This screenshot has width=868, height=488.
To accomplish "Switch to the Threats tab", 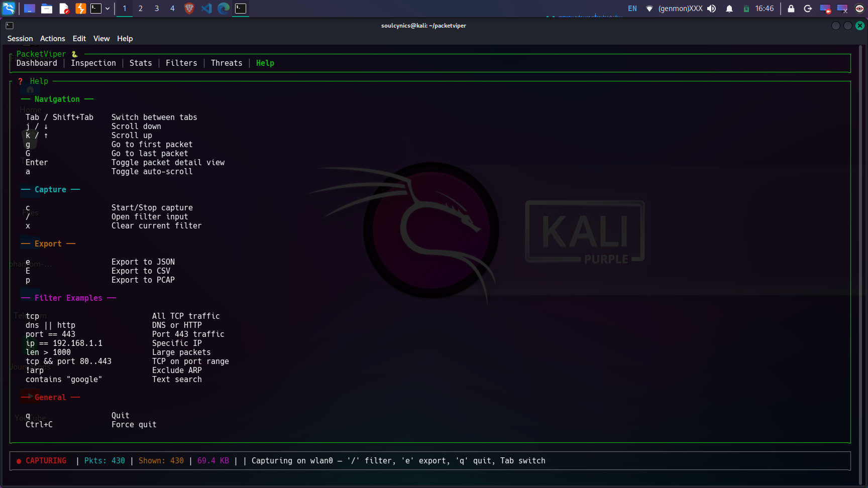I will point(227,63).
